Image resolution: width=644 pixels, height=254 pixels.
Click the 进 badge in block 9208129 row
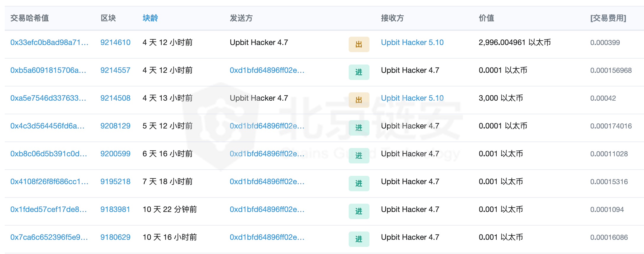click(359, 128)
